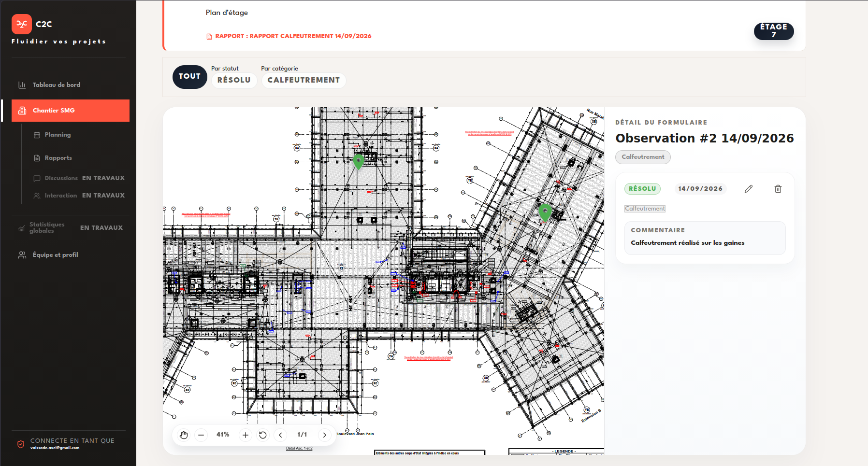The image size is (868, 466).
Task: Click the Planning calendar icon
Action: coord(37,135)
